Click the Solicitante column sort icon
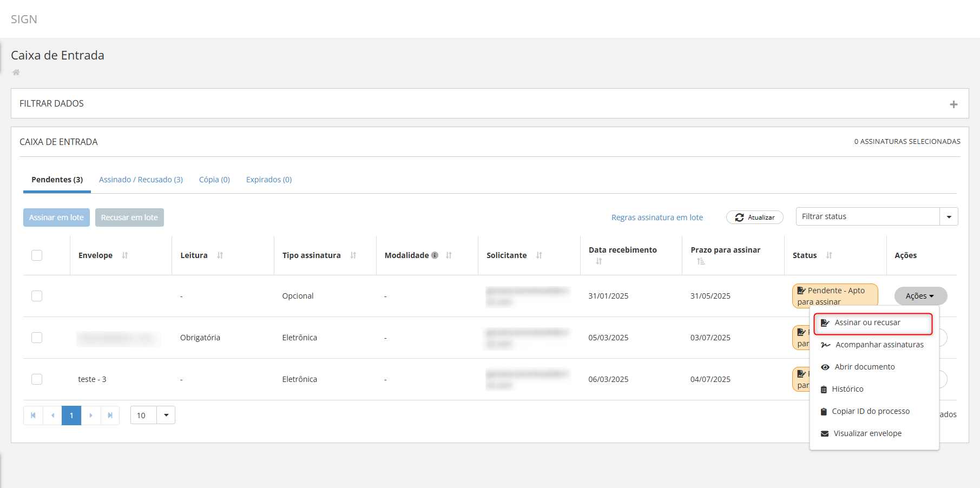980x488 pixels. point(540,255)
